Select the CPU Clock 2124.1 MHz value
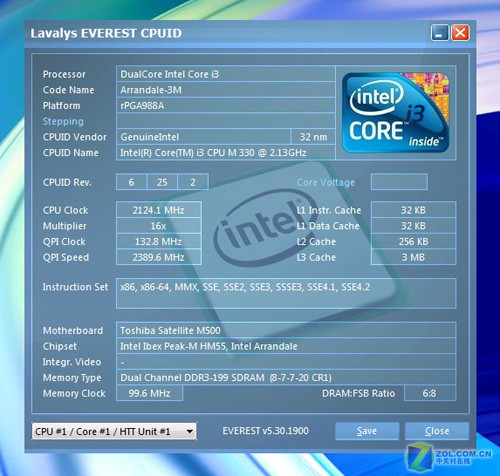The image size is (500, 476). click(x=159, y=210)
